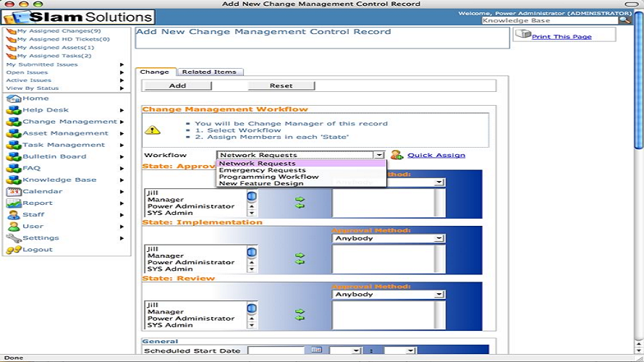
Task: Click the left green arrow in the Approval state
Action: [300, 206]
